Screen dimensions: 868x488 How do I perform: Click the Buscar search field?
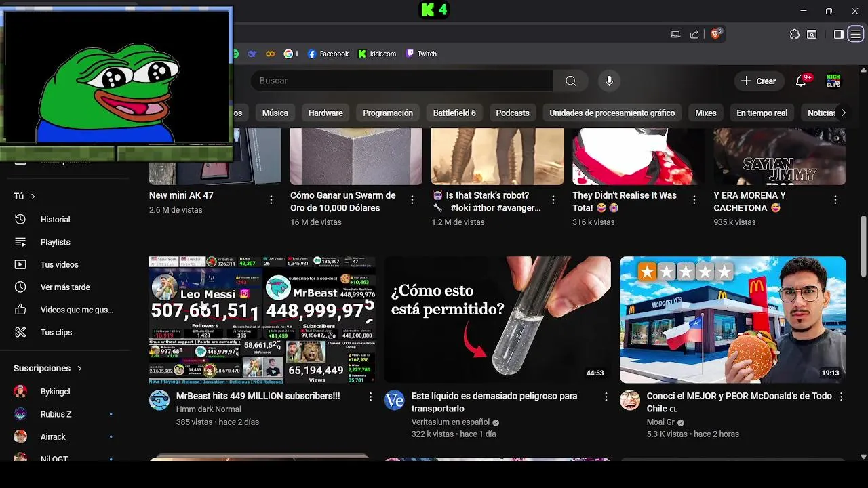pyautogui.click(x=401, y=81)
